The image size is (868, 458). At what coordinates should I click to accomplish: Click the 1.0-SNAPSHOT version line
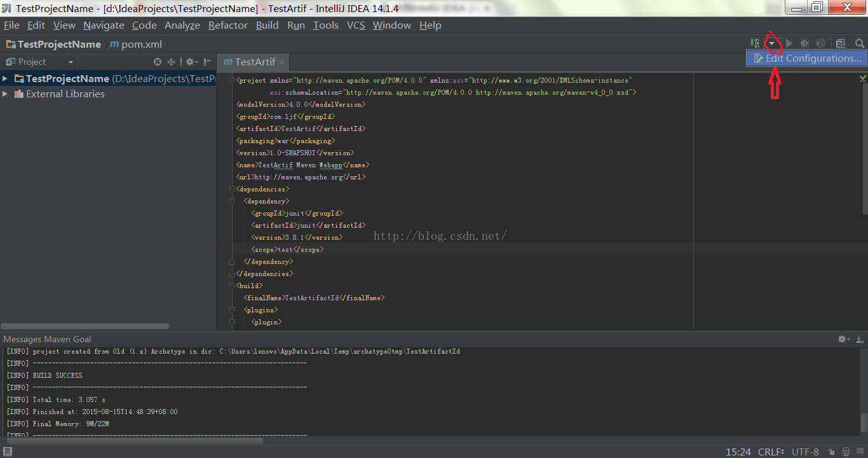point(295,153)
